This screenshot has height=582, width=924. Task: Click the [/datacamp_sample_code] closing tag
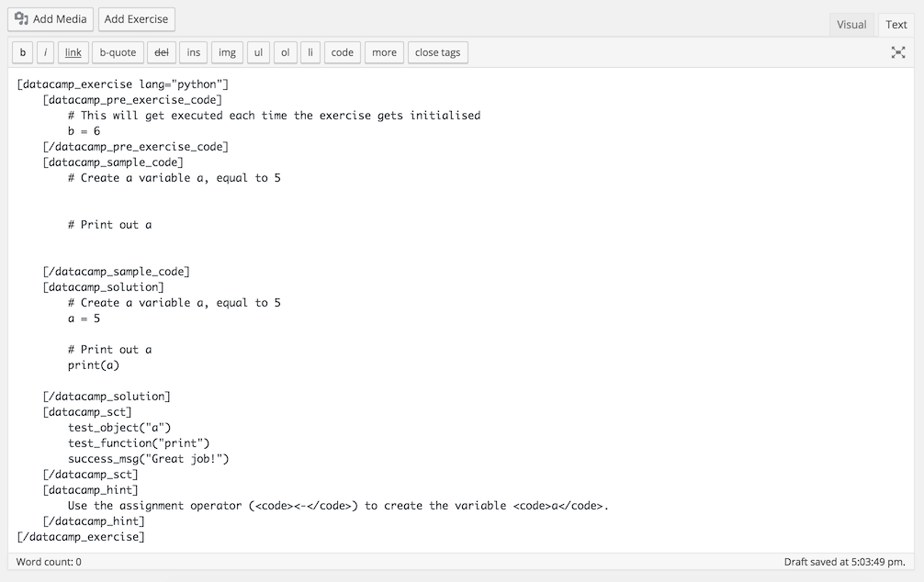(x=116, y=272)
